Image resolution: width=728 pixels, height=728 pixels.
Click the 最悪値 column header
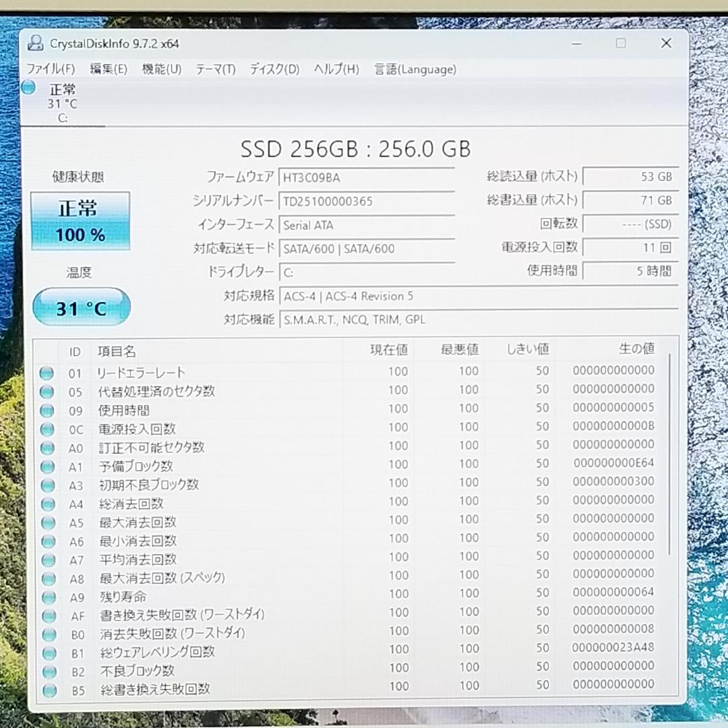[x=448, y=349]
